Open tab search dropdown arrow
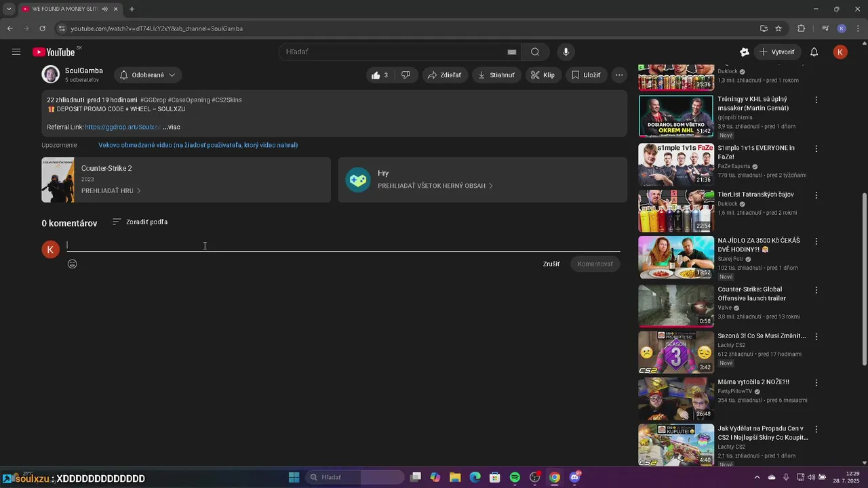 tap(9, 9)
